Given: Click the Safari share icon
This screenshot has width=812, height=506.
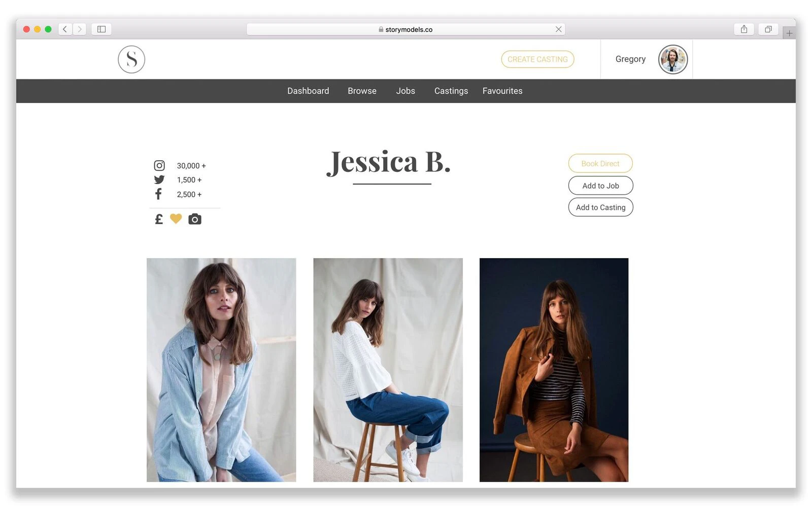Looking at the screenshot, I should point(744,29).
